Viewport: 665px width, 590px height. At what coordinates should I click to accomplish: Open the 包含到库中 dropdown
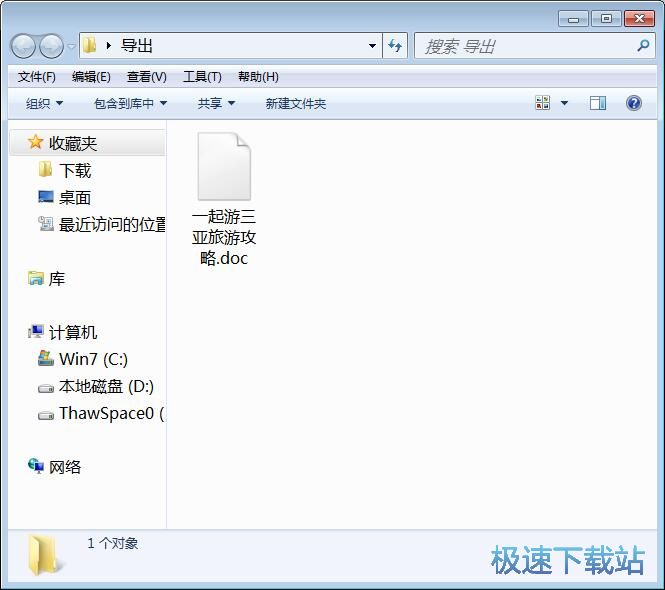[130, 103]
